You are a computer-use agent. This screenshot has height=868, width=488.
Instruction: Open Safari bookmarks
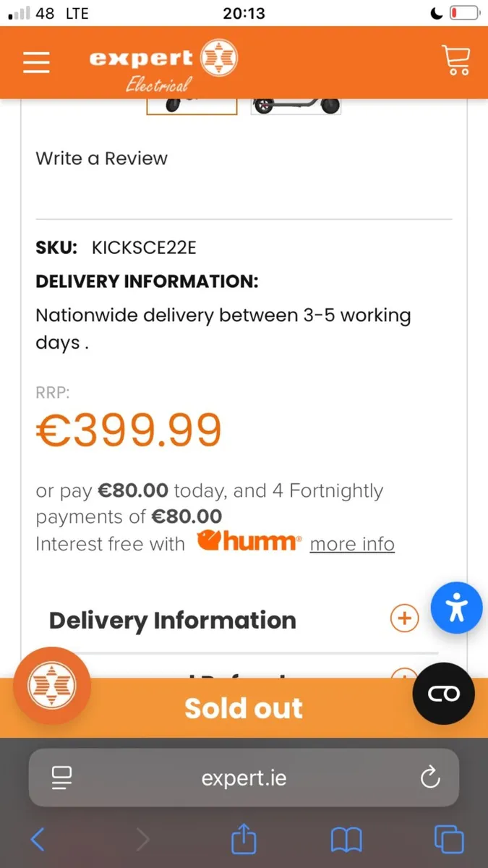coord(346,840)
